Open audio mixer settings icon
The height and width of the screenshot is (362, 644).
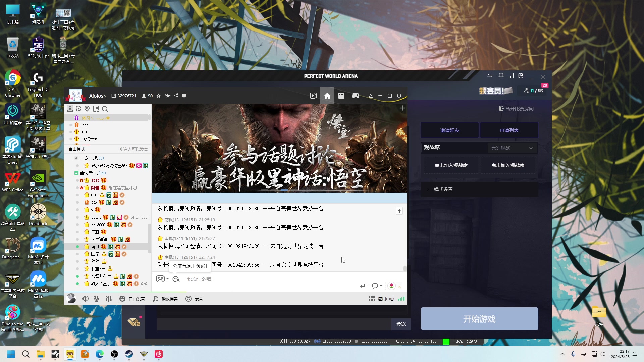coord(109,299)
